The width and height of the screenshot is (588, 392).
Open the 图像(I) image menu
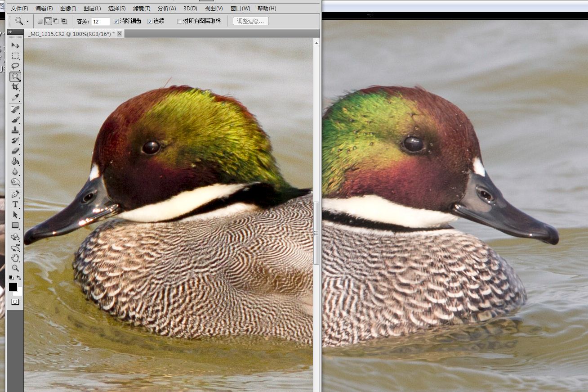coord(68,9)
